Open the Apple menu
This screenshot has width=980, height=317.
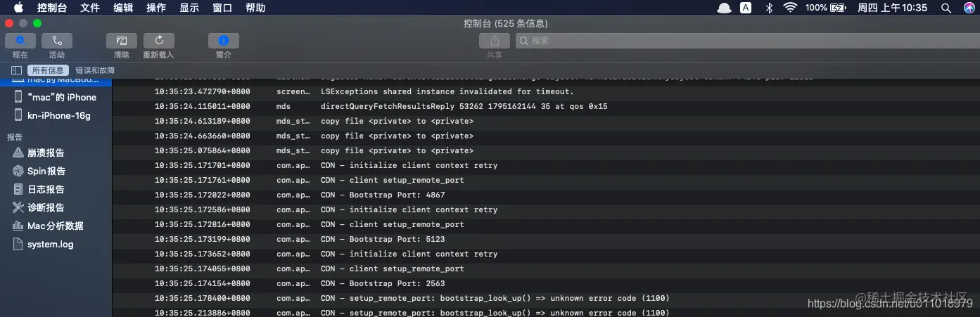(18, 8)
